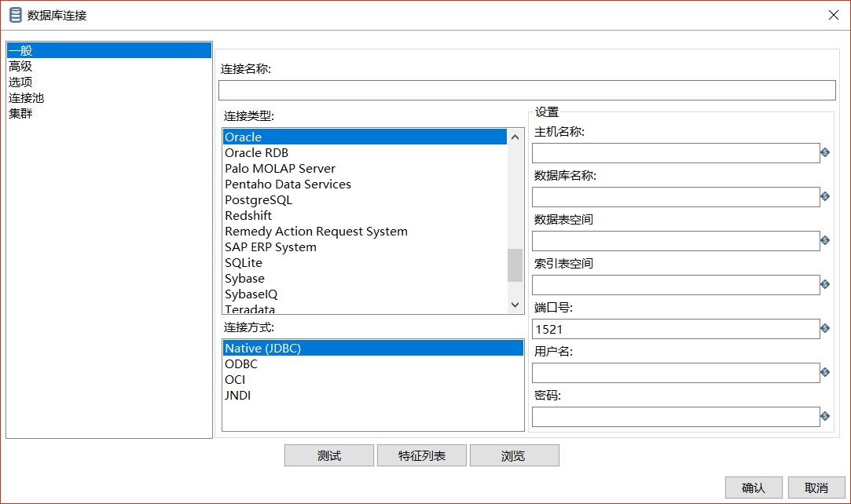Select Palo MOLAP Server in list
851x504 pixels.
pos(365,169)
